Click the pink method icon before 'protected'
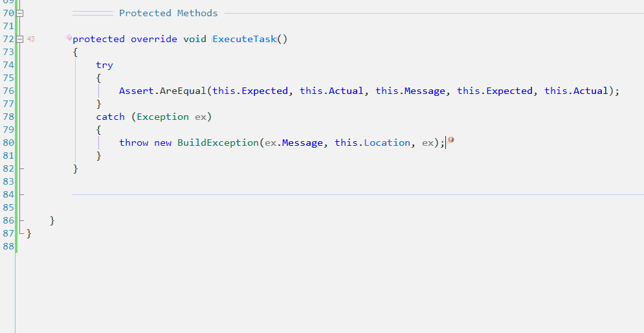644x333 pixels. [69, 38]
